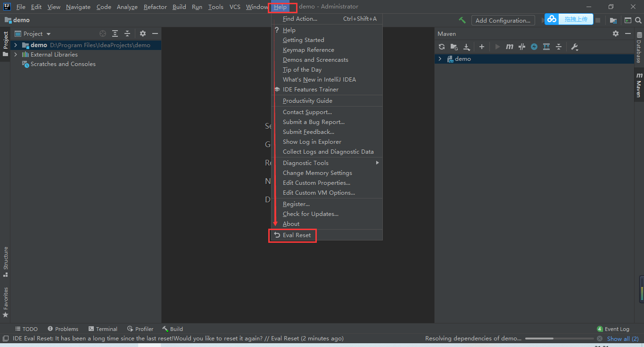Toggle the Favorites side tab
644x347 pixels.
pyautogui.click(x=6, y=302)
